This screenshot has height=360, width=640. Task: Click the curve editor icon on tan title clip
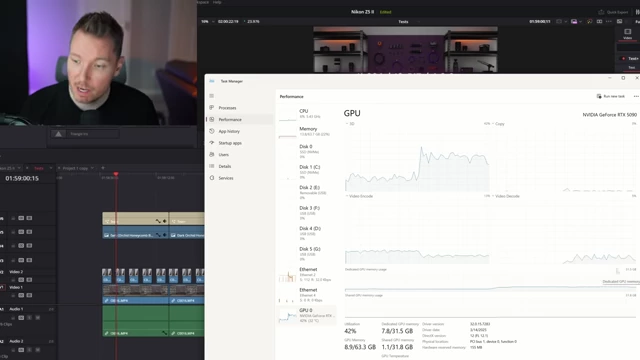(158, 221)
